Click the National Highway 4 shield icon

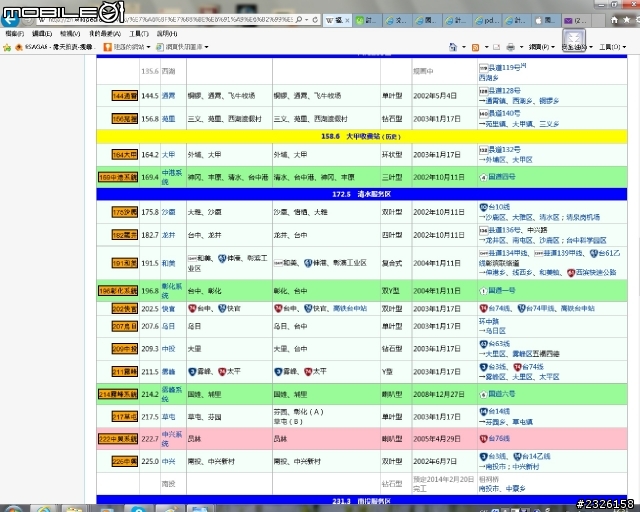[x=483, y=177]
